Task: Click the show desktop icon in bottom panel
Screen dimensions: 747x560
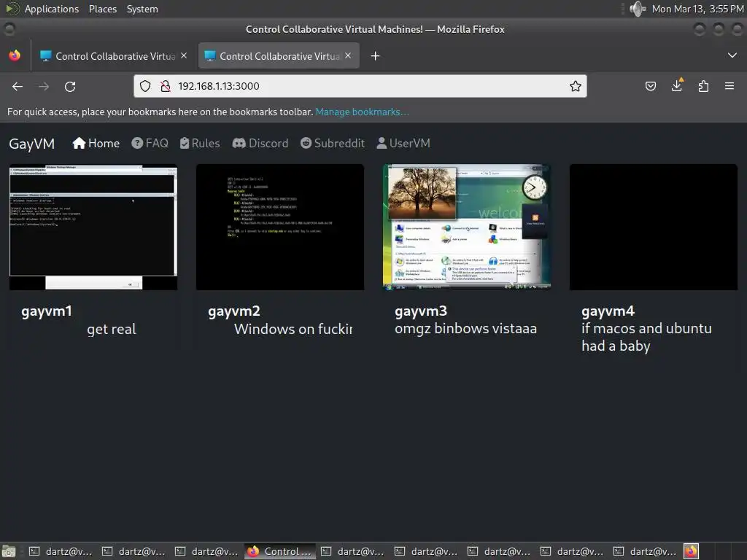Action: pyautogui.click(x=9, y=551)
